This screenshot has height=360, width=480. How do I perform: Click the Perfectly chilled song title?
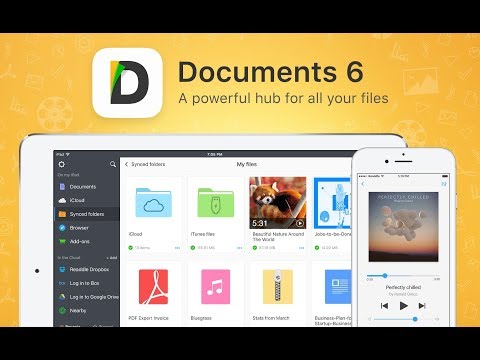[403, 287]
